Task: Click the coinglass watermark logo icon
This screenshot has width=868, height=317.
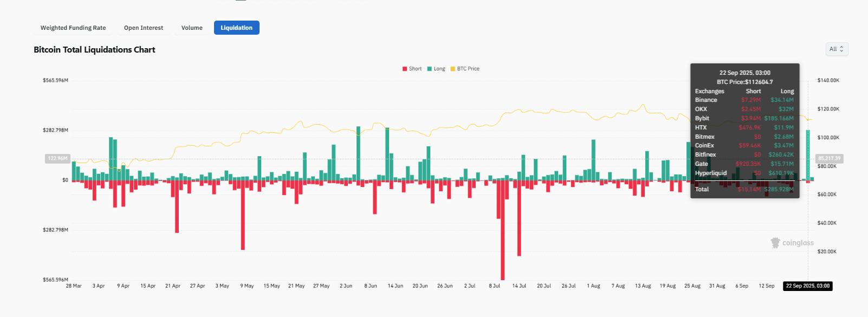Action: point(775,243)
